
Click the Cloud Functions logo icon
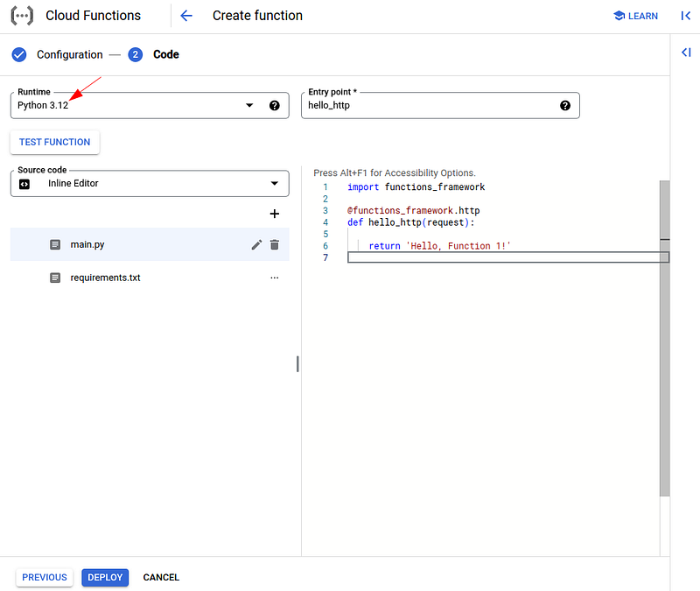tap(22, 16)
